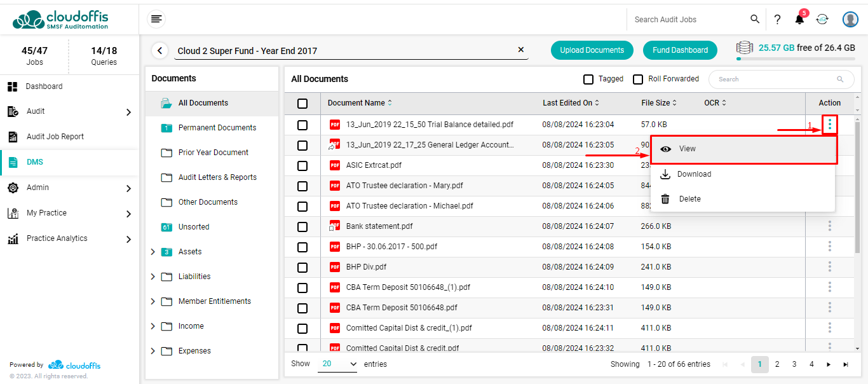868x384 pixels.
Task: Click the Search Audit Jobs field
Action: pos(689,20)
